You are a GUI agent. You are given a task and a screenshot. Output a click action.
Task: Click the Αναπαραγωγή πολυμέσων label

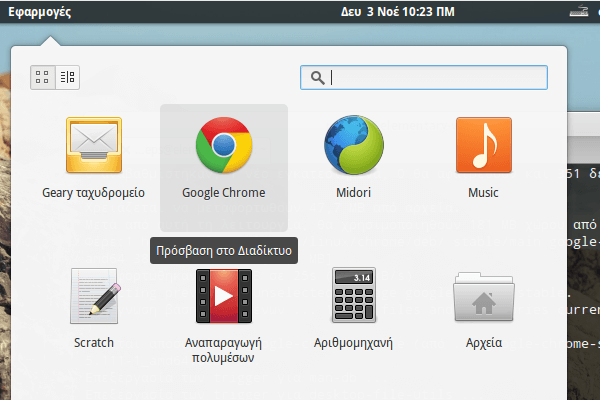223,350
